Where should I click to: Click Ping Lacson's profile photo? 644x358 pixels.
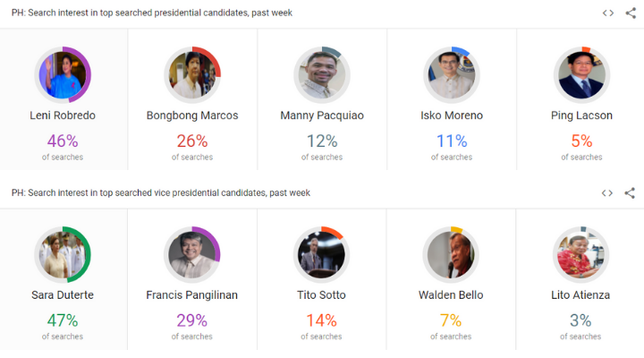[581, 74]
